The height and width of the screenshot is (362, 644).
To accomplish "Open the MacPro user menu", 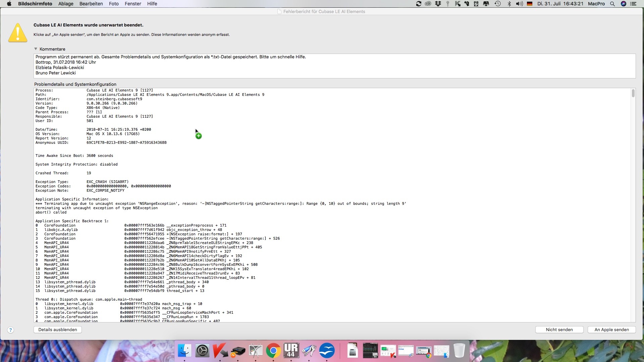I will pos(596,4).
